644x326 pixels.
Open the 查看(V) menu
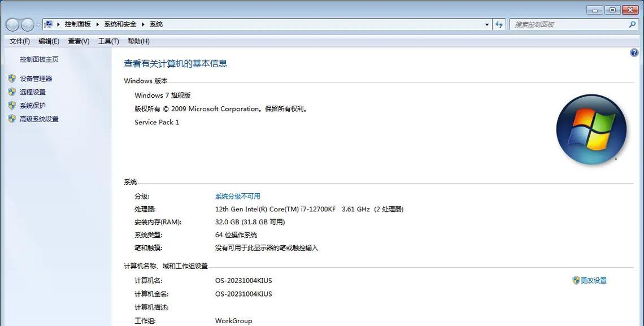[79, 41]
